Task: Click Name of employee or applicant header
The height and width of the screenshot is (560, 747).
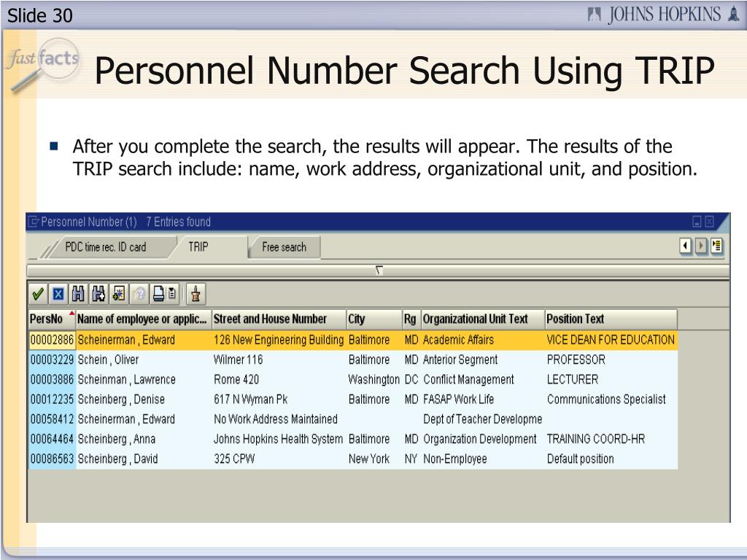Action: [x=144, y=319]
